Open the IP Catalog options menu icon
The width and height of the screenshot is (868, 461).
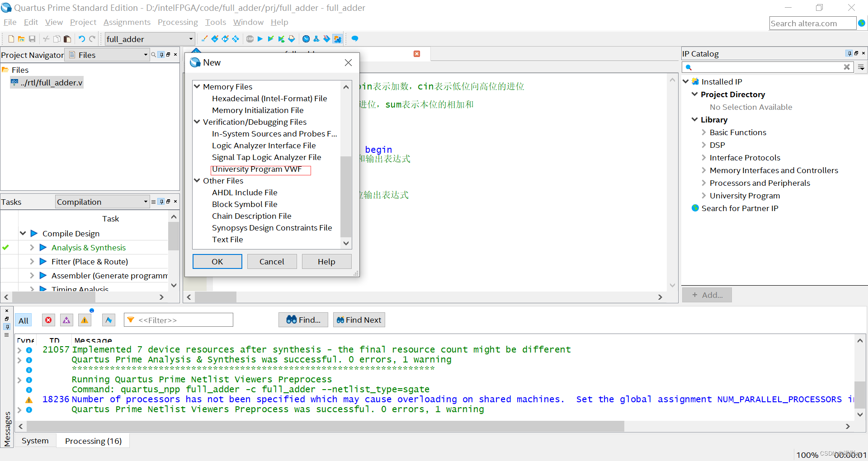point(862,67)
